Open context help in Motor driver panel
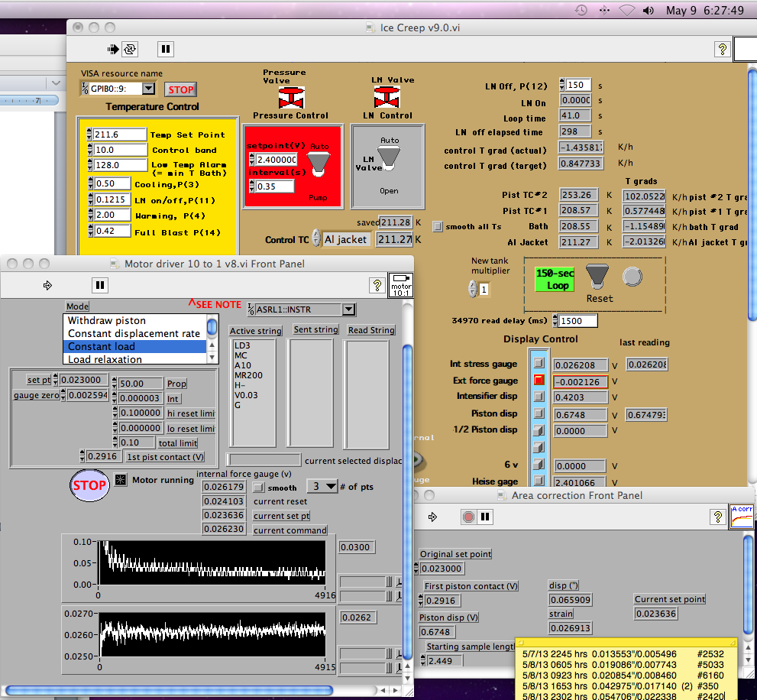The image size is (757, 700). (376, 285)
